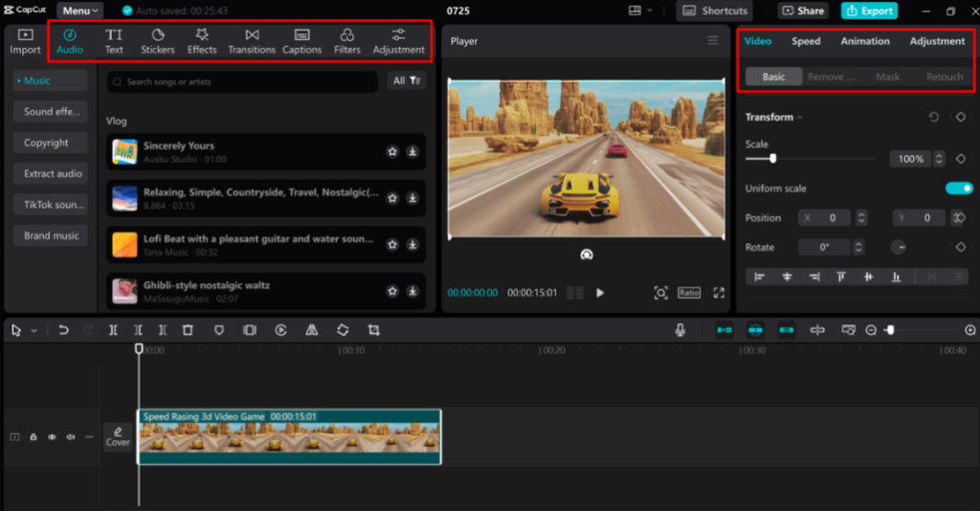
Task: Click the Scale percentage stepper arrows
Action: pyautogui.click(x=939, y=159)
